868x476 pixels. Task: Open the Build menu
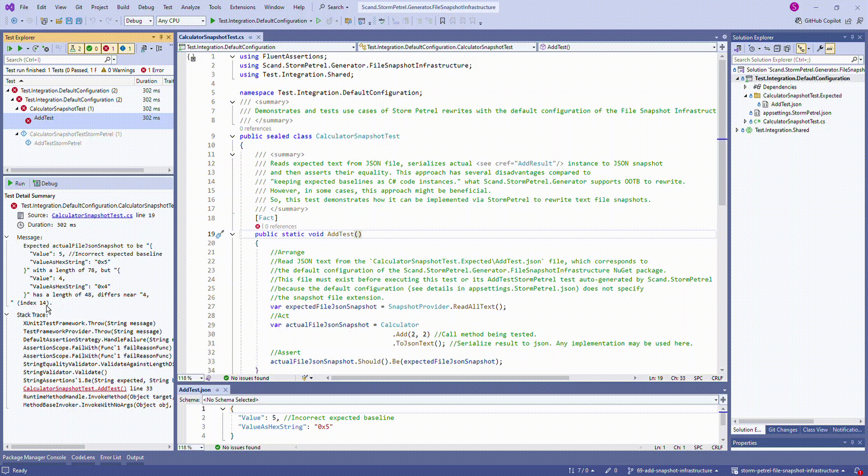123,7
